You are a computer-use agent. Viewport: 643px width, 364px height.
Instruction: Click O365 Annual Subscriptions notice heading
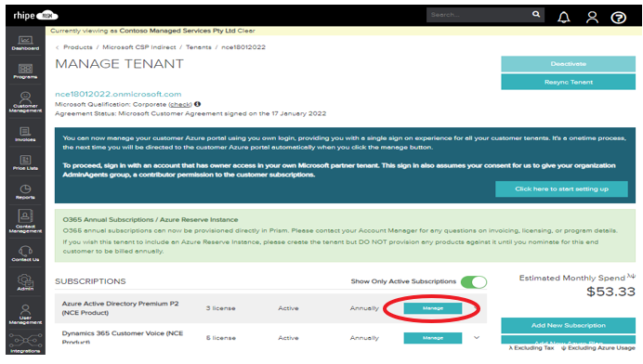pos(151,220)
